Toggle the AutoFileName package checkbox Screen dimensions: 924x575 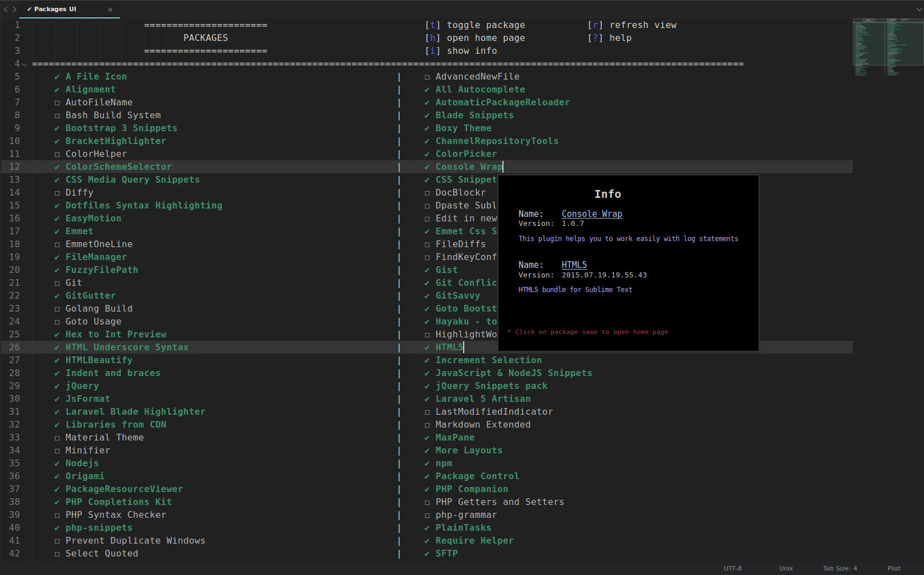pyautogui.click(x=57, y=103)
